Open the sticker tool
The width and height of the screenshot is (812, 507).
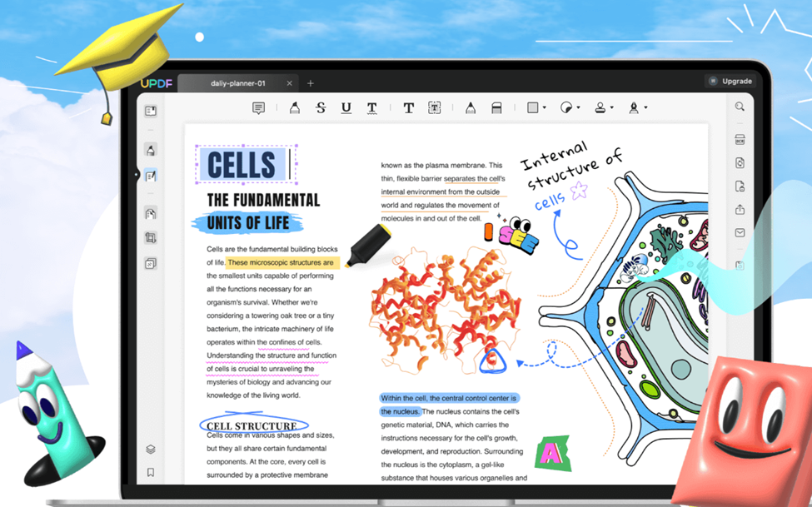pos(566,107)
